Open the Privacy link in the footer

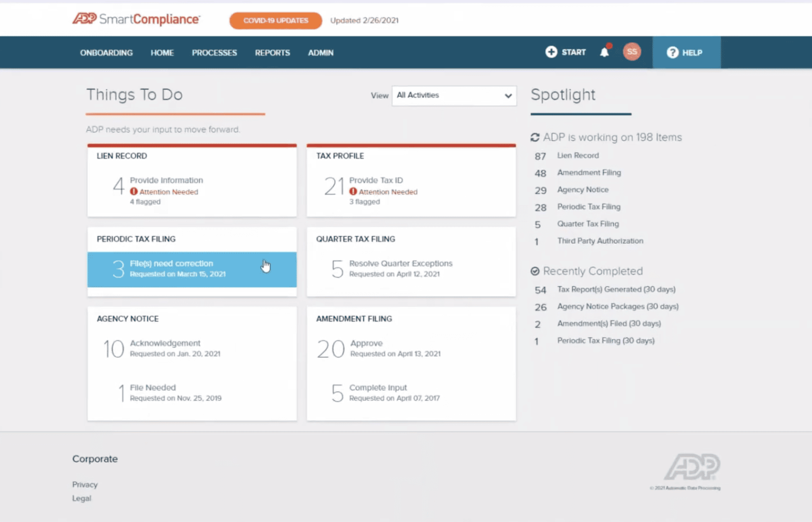(x=84, y=484)
